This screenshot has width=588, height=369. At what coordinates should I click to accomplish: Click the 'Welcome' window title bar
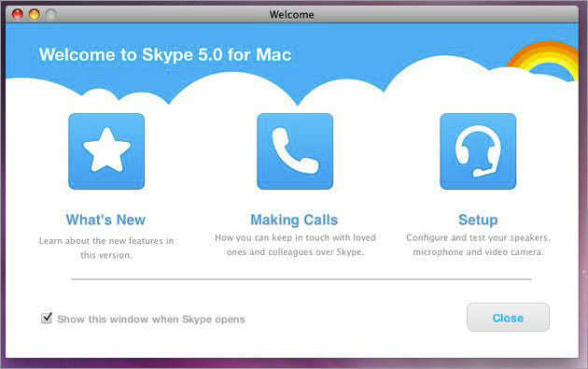pos(292,15)
